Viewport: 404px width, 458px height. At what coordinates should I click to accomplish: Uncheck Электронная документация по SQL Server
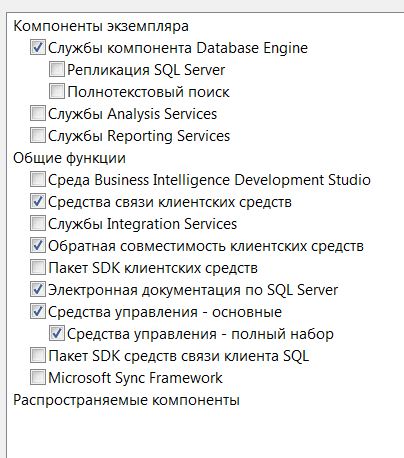38,289
